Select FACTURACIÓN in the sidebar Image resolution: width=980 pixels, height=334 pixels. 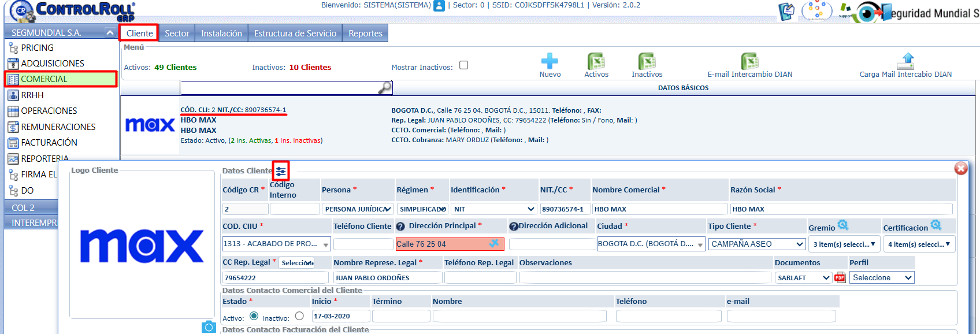pyautogui.click(x=49, y=143)
